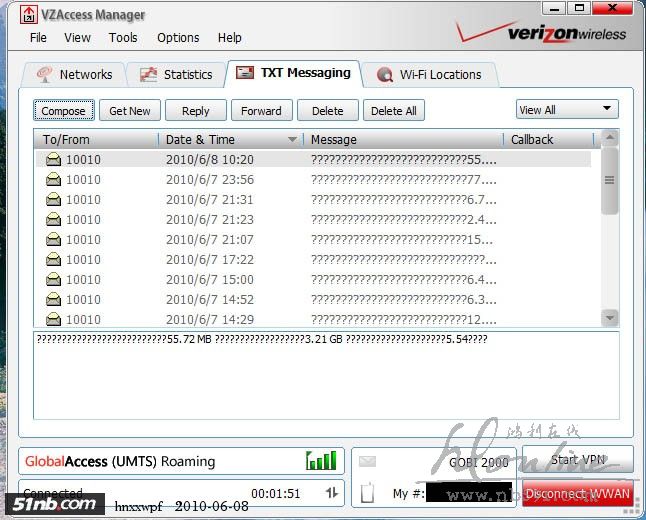
Task: Click the Reply button
Action: pyautogui.click(x=196, y=110)
